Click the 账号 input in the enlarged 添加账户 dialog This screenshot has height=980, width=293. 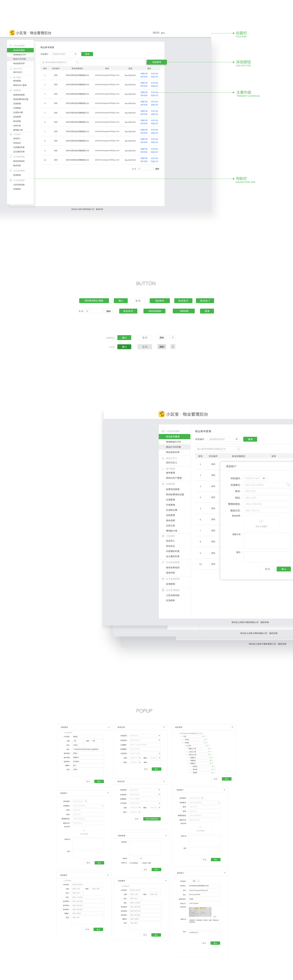[x=267, y=491]
